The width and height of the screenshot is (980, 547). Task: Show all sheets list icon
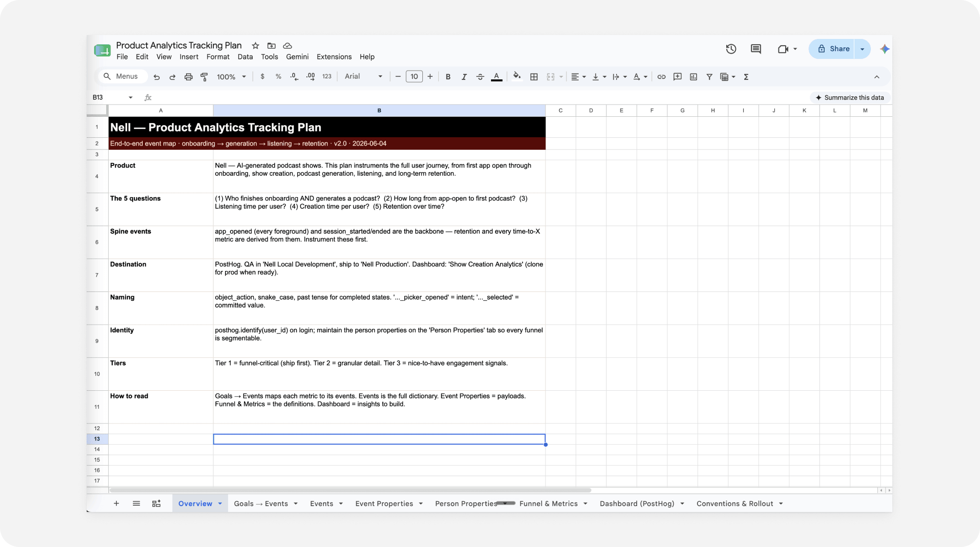[136, 504]
